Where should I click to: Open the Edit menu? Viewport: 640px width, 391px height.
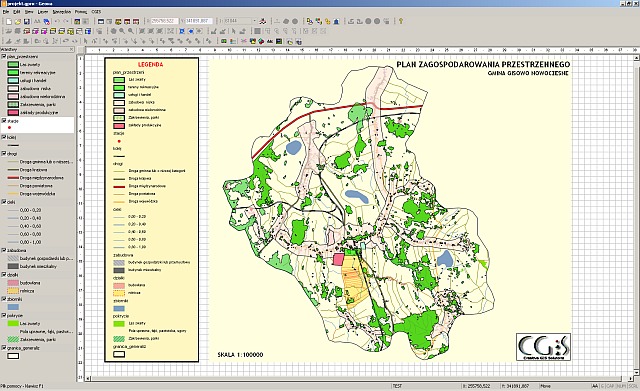(x=17, y=12)
